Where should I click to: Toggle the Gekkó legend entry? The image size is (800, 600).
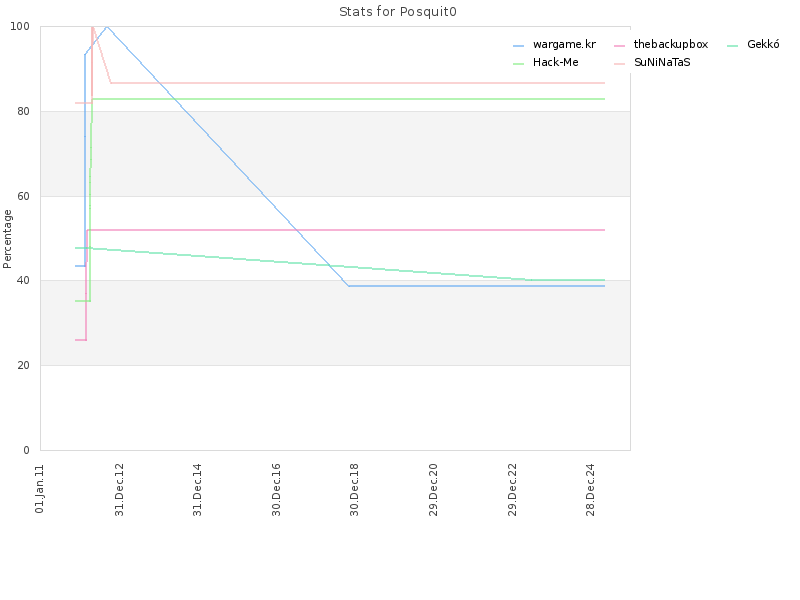tap(754, 45)
